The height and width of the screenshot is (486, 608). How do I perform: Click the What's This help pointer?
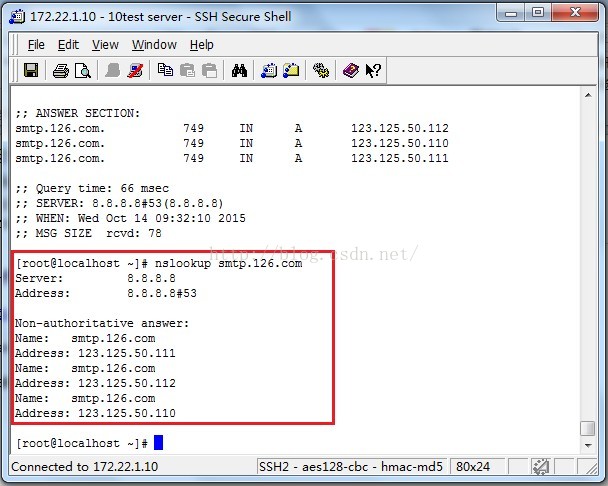coord(373,71)
